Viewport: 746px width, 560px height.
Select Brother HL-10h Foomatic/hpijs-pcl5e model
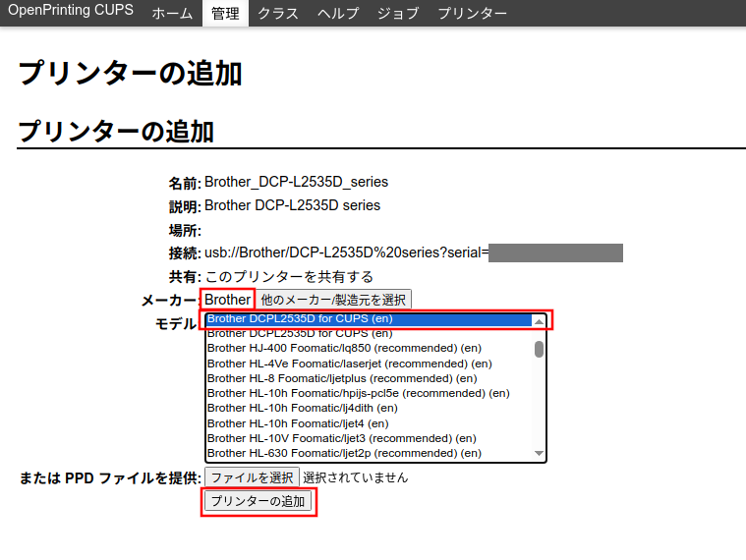369,393
